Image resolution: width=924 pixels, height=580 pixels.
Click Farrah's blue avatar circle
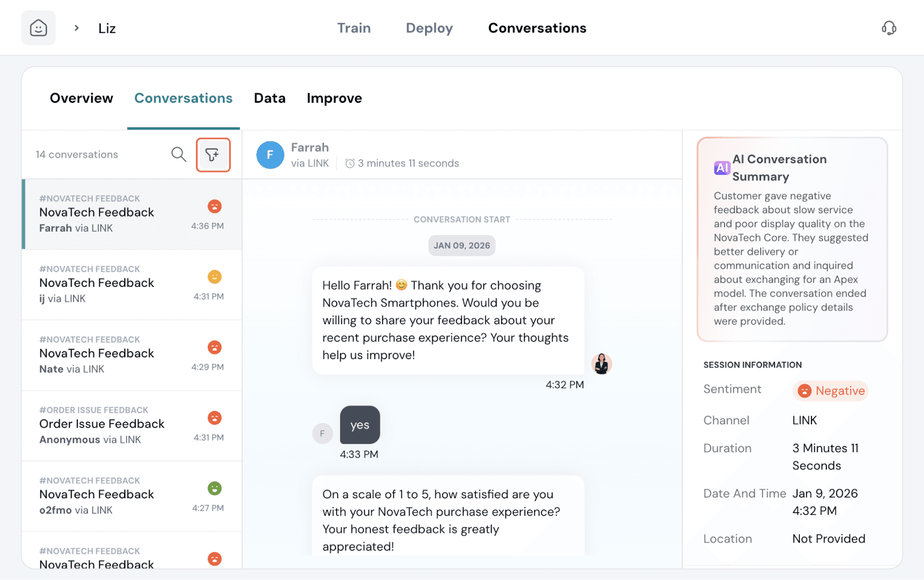pos(270,155)
